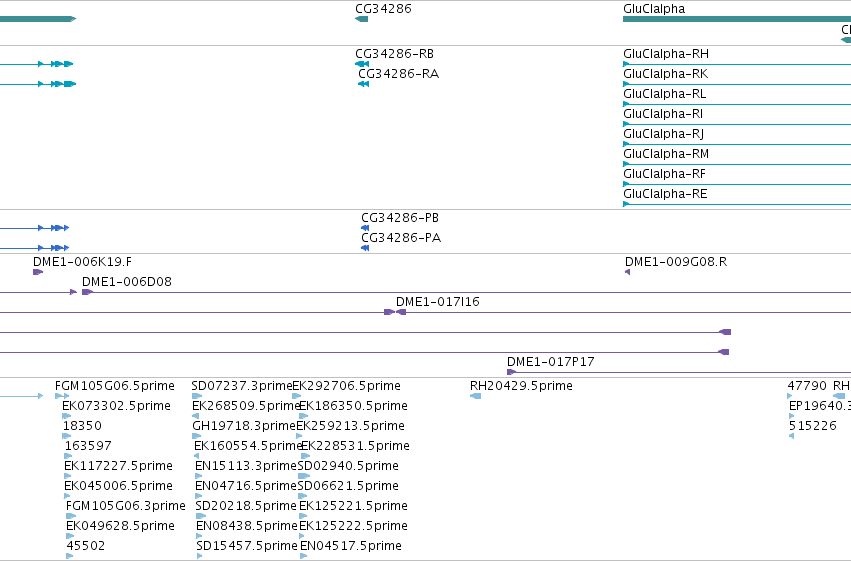Click the RH20429.5prime arrow glyph

click(475, 396)
